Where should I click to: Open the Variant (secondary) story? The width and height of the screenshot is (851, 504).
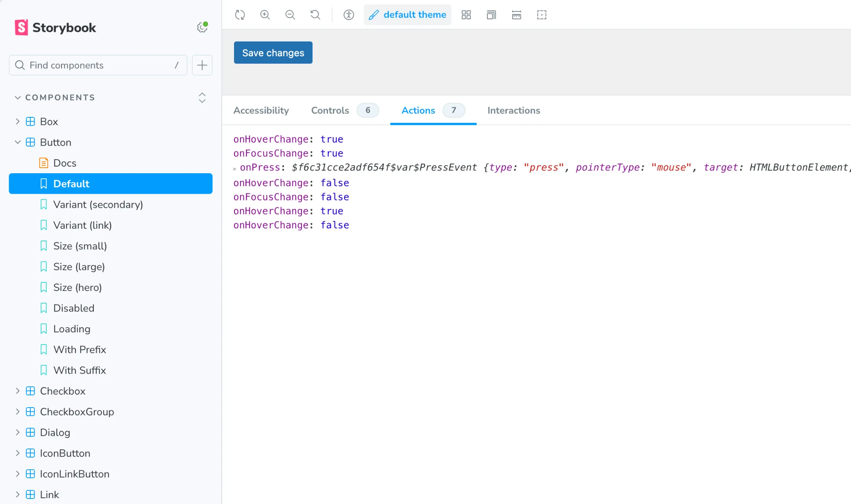[x=98, y=205]
